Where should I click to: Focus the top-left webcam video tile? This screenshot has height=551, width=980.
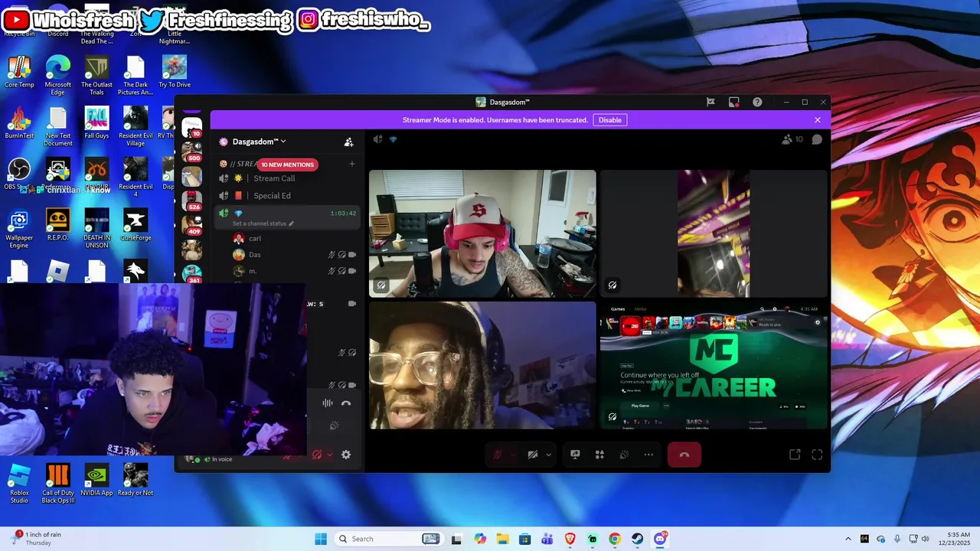(x=482, y=233)
